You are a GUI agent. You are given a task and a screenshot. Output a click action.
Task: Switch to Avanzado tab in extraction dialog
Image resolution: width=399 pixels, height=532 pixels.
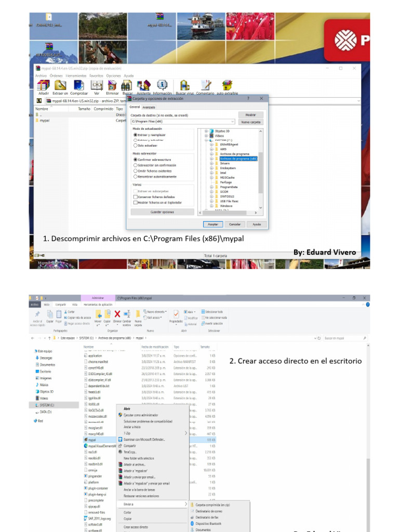pyautogui.click(x=149, y=107)
